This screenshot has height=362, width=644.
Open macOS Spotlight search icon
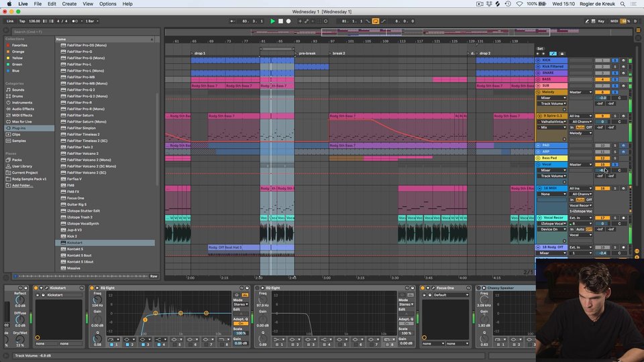(x=623, y=4)
